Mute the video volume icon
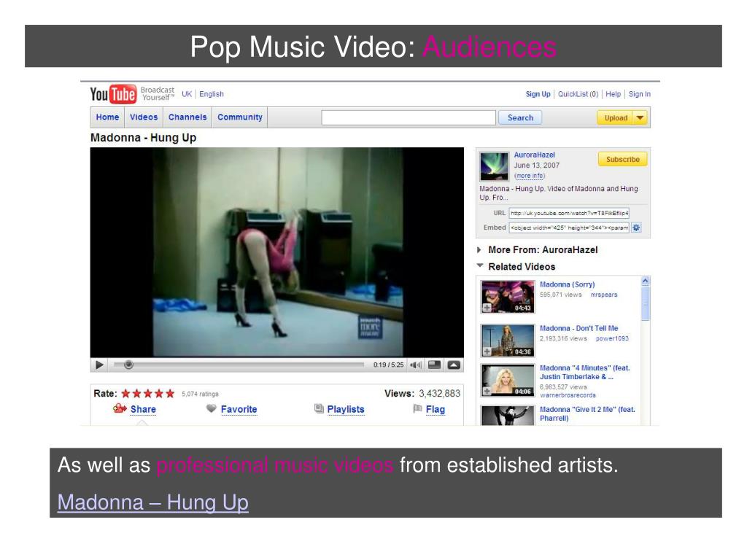Viewport: 747px width, 560px height. [415, 365]
